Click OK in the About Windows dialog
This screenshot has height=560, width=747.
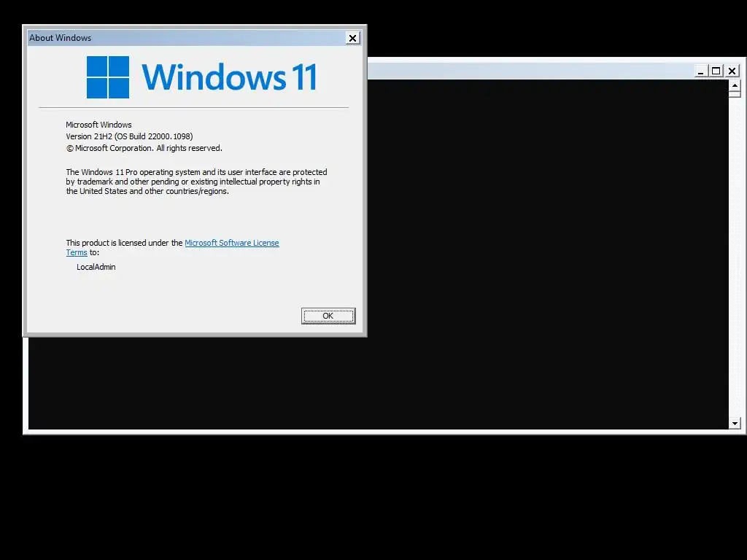tap(328, 316)
